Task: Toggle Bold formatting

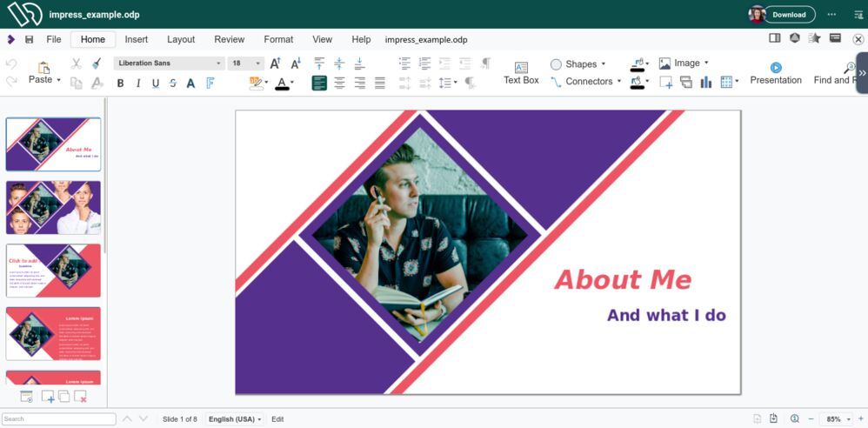Action: [x=120, y=84]
